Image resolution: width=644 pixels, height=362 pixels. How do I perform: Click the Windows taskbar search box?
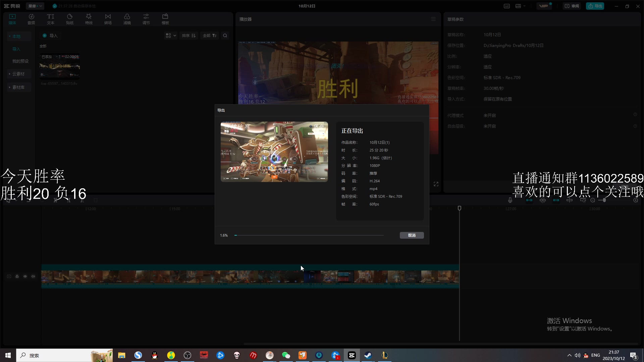click(64, 355)
